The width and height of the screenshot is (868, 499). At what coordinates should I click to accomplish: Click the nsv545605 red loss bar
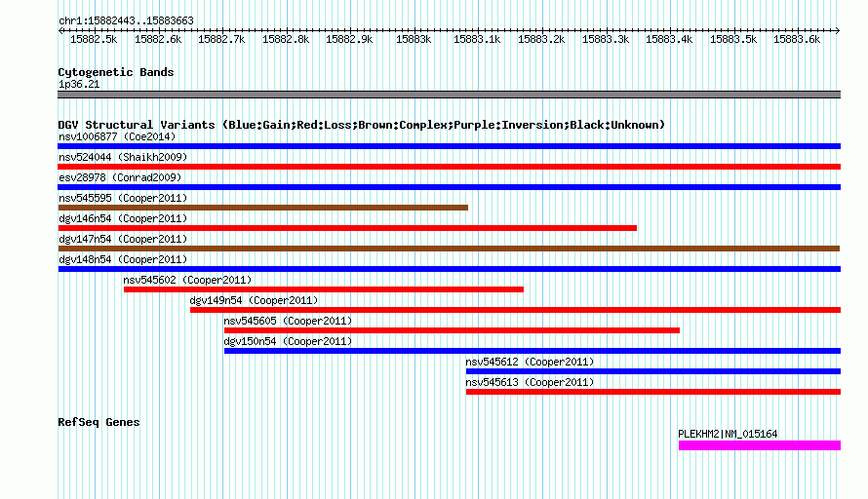[452, 330]
